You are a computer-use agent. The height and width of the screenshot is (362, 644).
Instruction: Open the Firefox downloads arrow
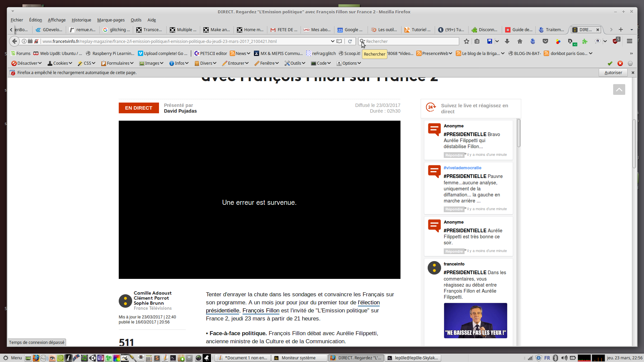click(507, 41)
